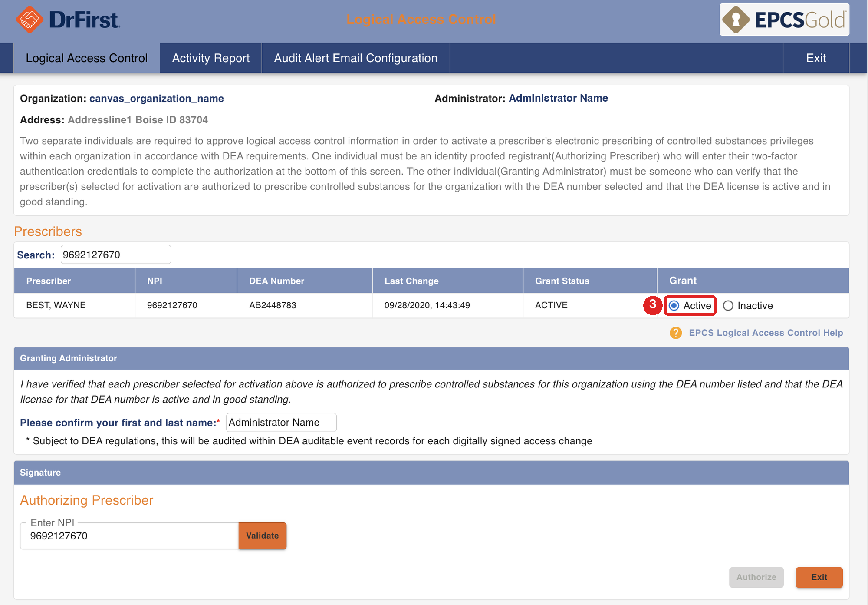868x605 pixels.
Task: Open EPCS Logical Access Control Help link
Action: (766, 333)
